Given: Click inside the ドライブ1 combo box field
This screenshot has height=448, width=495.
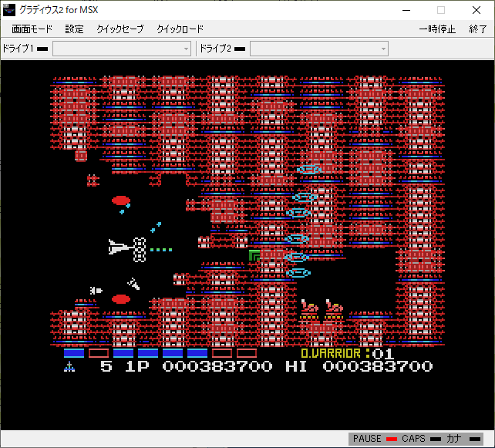Looking at the screenshot, I should [122, 49].
